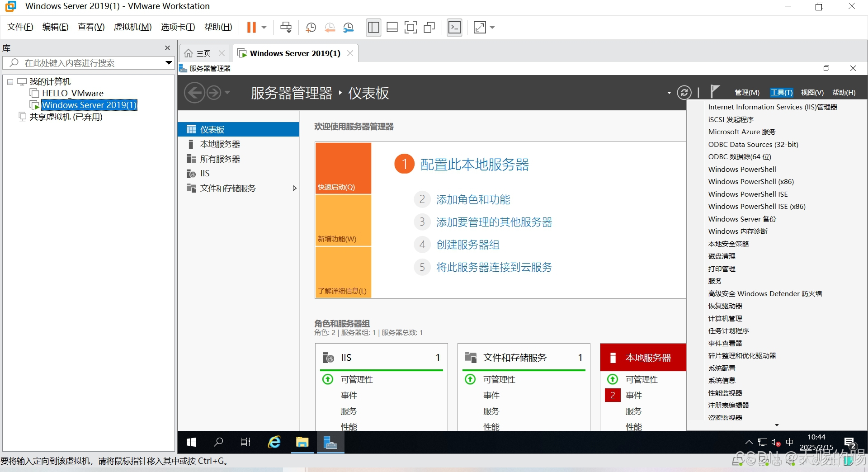Click the taskbar search magnifier icon
Image resolution: width=868 pixels, height=472 pixels.
pyautogui.click(x=218, y=442)
